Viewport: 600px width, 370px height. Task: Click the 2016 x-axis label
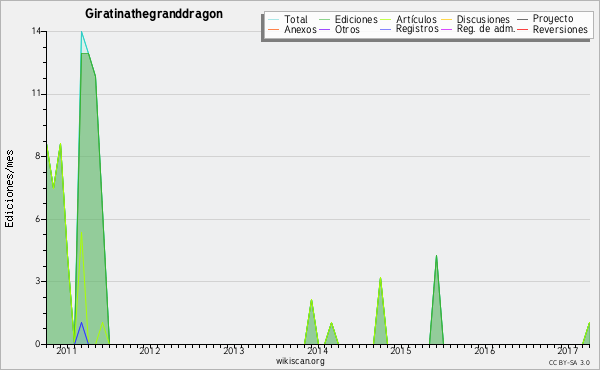coord(484,350)
